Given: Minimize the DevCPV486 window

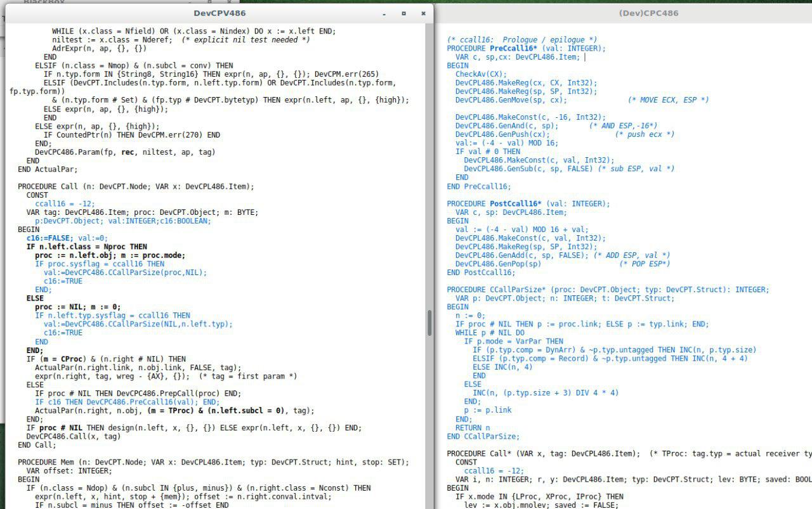Looking at the screenshot, I should click(384, 13).
